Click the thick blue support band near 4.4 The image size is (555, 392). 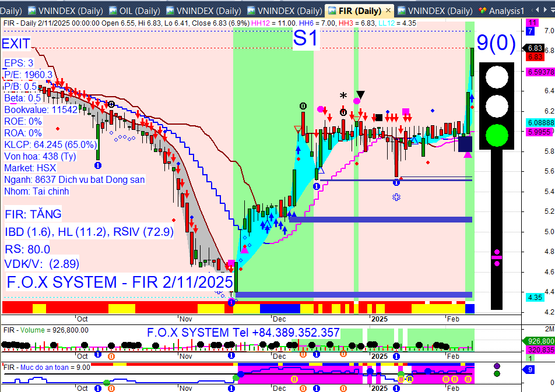tap(354, 295)
